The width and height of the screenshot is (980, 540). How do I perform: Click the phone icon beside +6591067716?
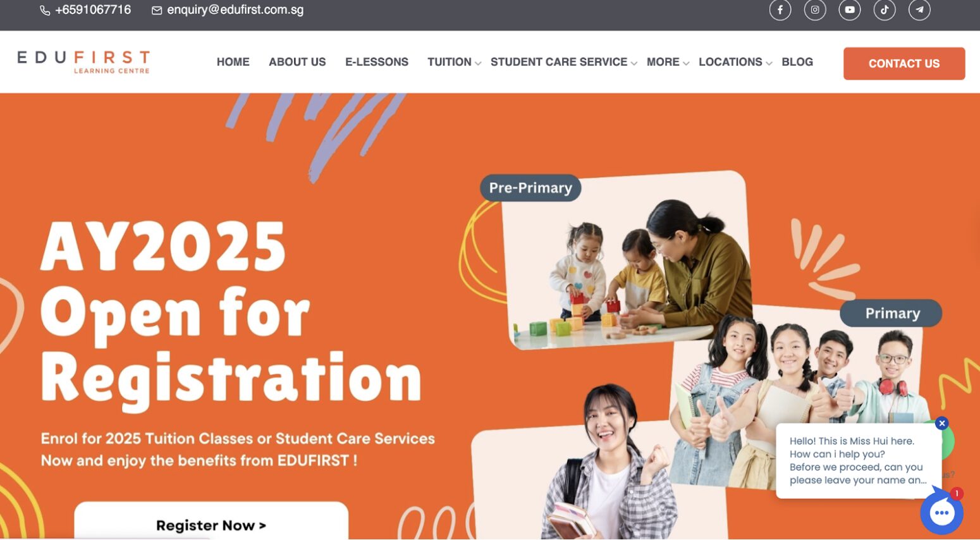(x=45, y=11)
